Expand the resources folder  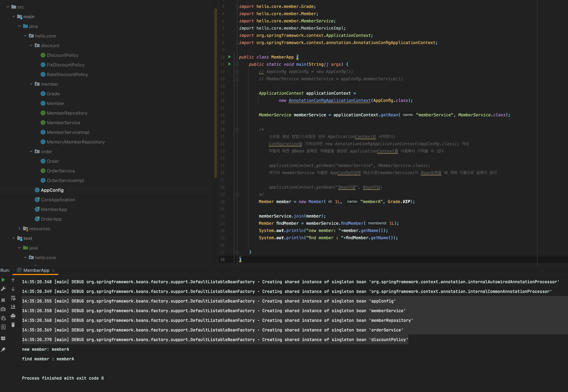(x=19, y=228)
